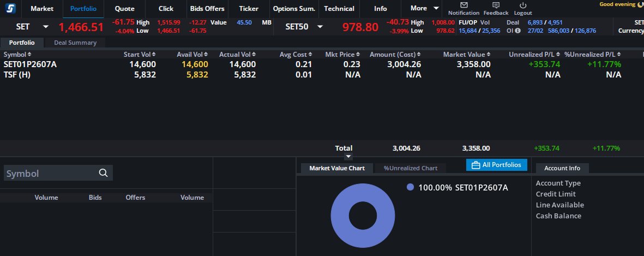Screen dimensions: 644x256
Task: Select the Account Info tab
Action: click(x=562, y=168)
